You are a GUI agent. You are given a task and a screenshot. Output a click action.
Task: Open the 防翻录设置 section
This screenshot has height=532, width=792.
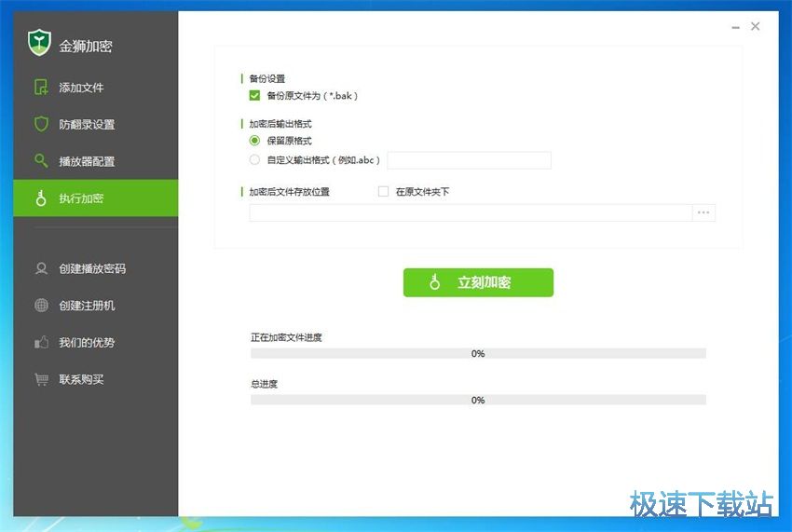tap(96, 124)
